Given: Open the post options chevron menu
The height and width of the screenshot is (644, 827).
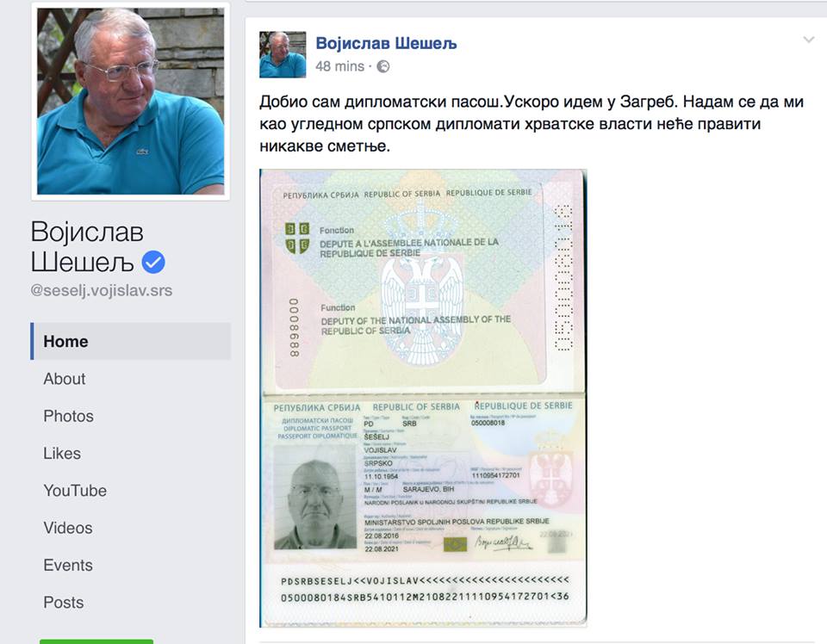Looking at the screenshot, I should 809,40.
